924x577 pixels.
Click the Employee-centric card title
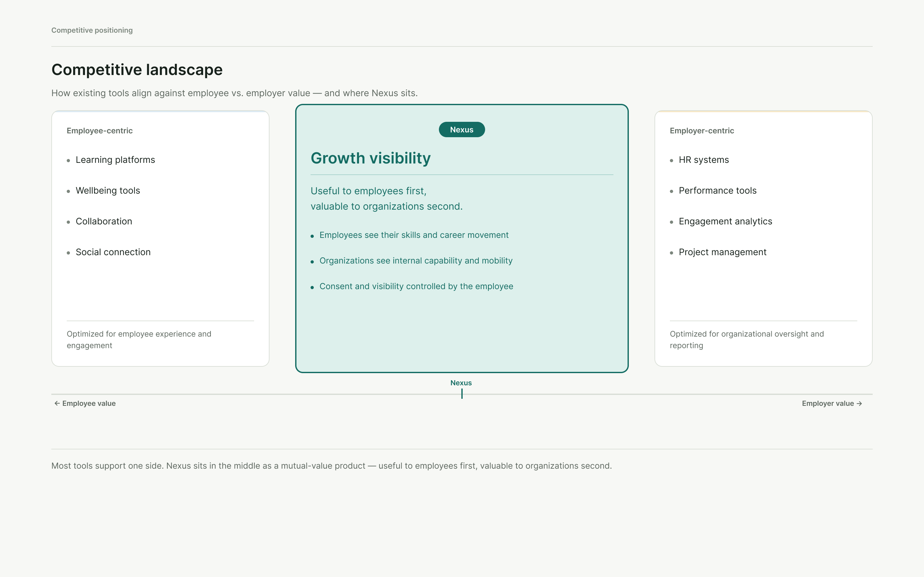point(100,130)
